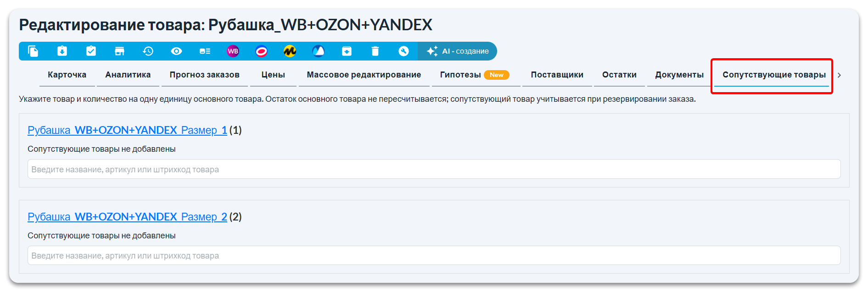The height and width of the screenshot is (292, 868).
Task: Go to the Документы tab
Action: 679,75
